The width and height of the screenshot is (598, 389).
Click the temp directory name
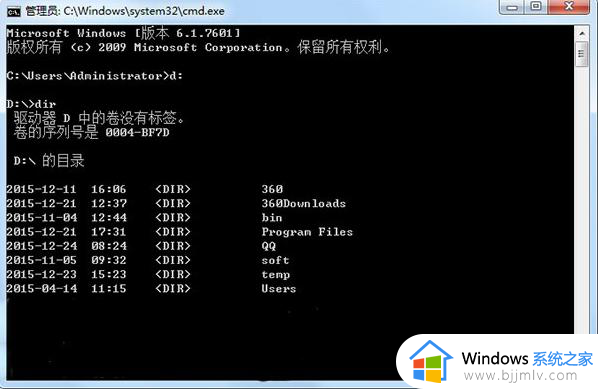[x=276, y=275]
